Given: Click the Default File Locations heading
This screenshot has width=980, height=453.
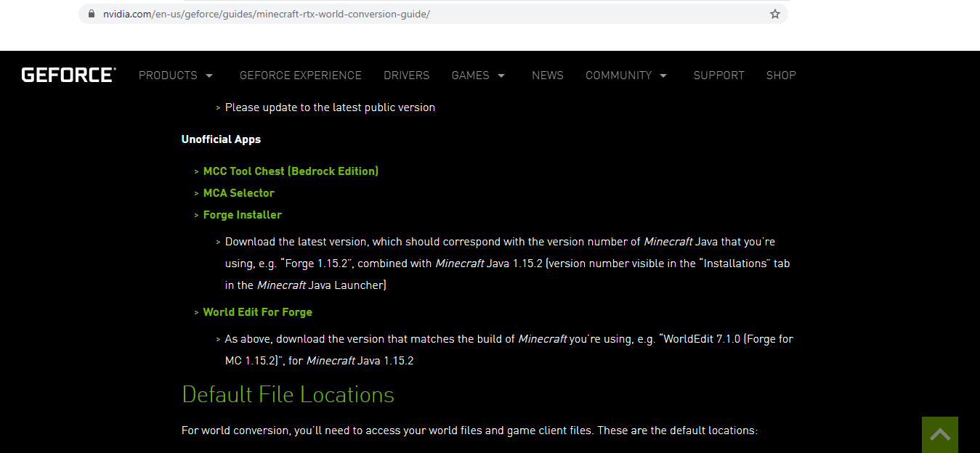Looking at the screenshot, I should 288,394.
